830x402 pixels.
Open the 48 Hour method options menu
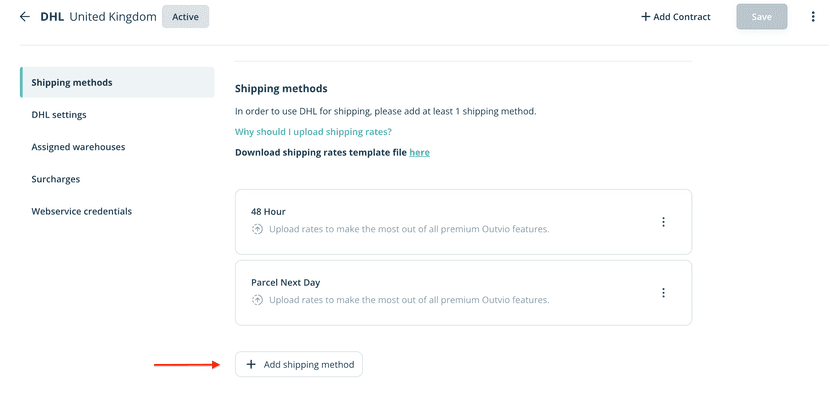[x=663, y=222]
